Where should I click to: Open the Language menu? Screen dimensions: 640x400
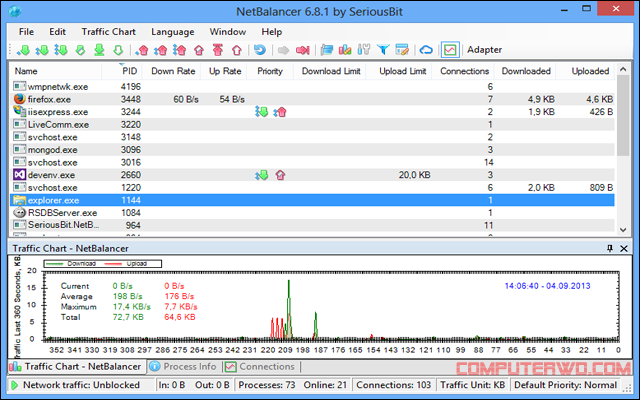click(x=173, y=32)
